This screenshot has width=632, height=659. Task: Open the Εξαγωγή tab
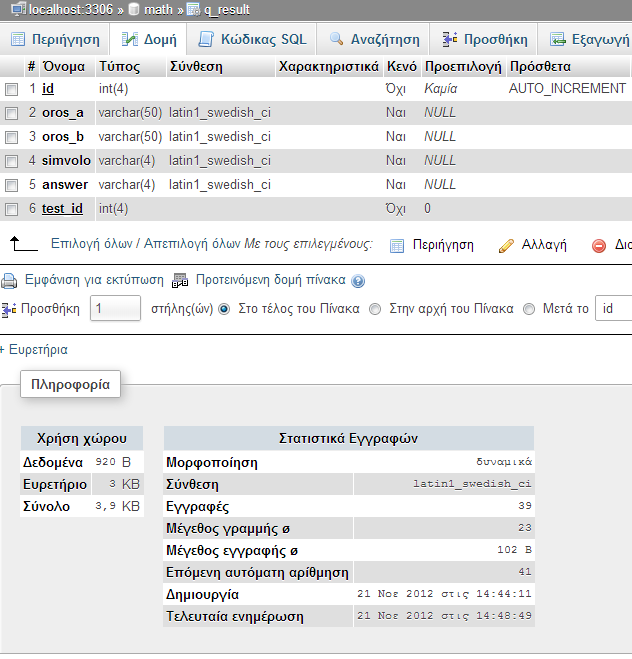point(586,39)
